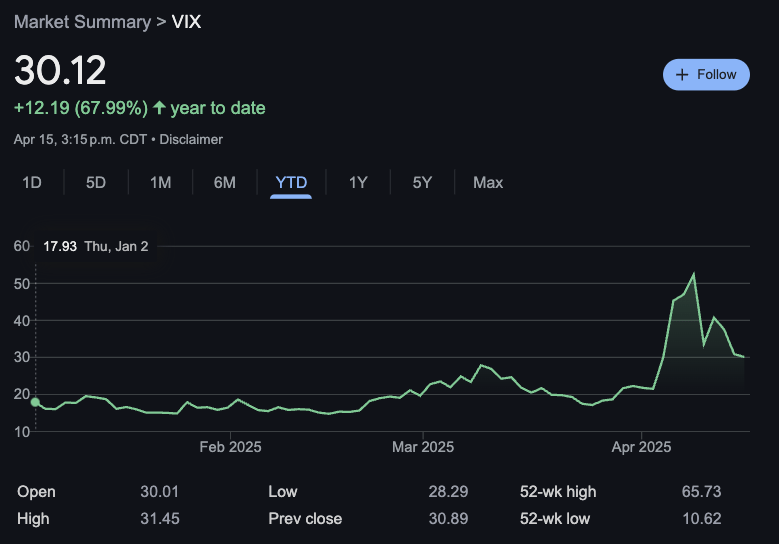Click the +12.19 (67.99%) change text
779x544 pixels.
click(x=81, y=108)
